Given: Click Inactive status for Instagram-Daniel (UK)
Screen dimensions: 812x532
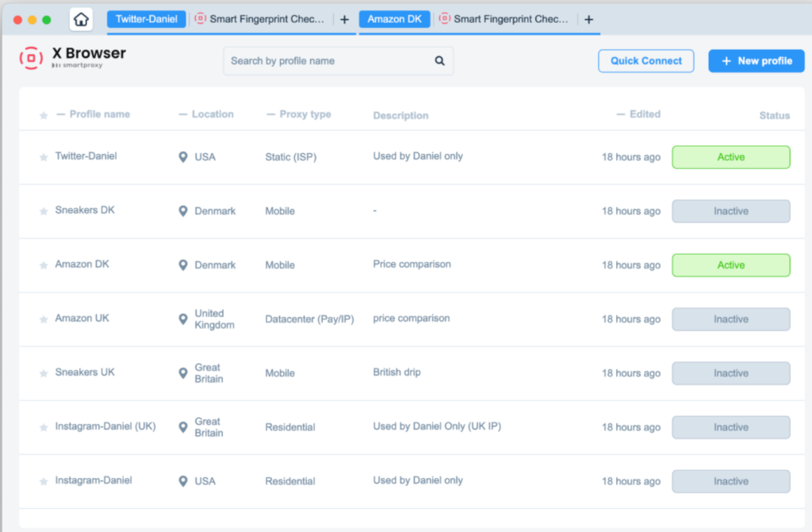Looking at the screenshot, I should (x=730, y=427).
